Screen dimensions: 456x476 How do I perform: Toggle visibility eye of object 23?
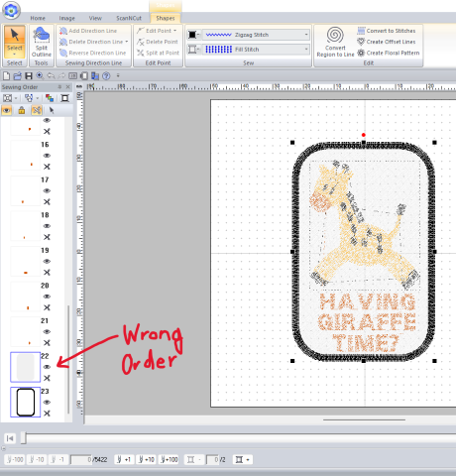[47, 403]
